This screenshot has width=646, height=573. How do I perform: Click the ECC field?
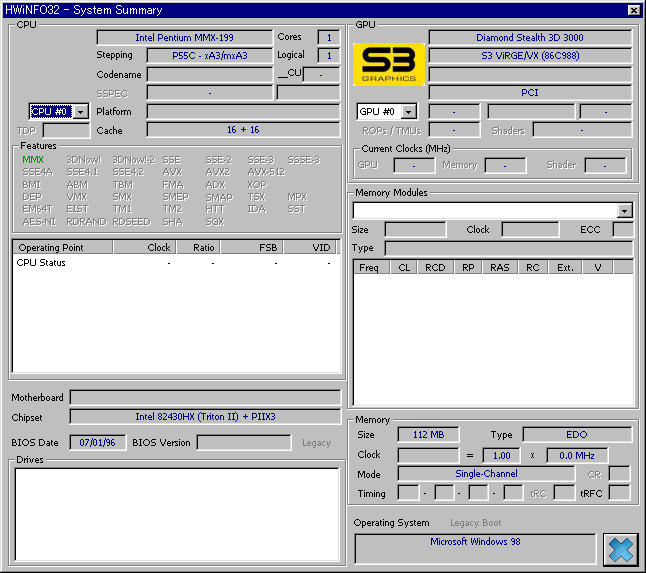click(x=623, y=229)
